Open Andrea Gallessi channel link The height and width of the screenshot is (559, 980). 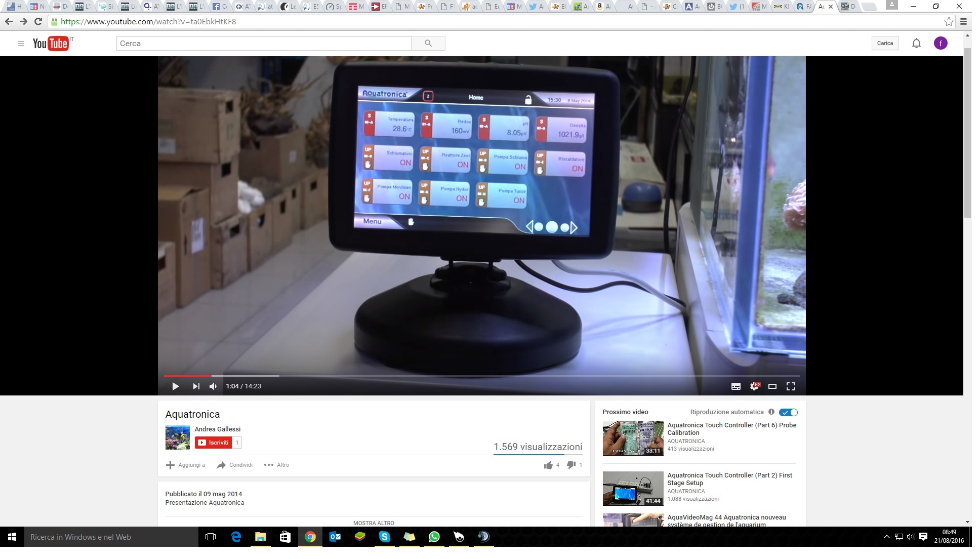point(218,429)
